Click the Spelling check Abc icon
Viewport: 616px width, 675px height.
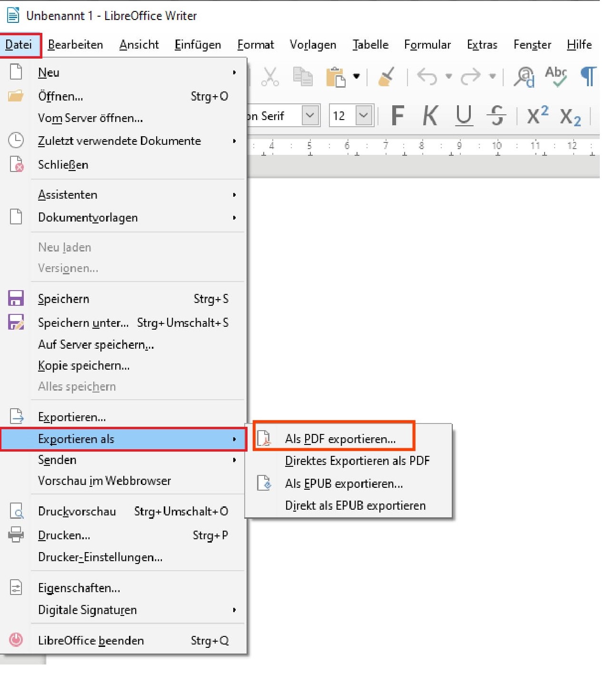pyautogui.click(x=556, y=76)
